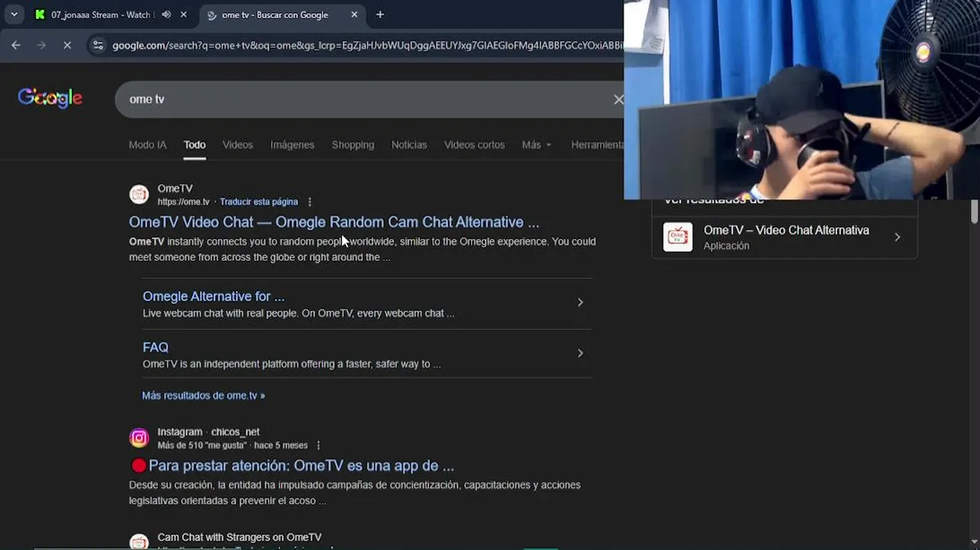Open more options for the OmeTV result
980x550 pixels.
[x=309, y=202]
